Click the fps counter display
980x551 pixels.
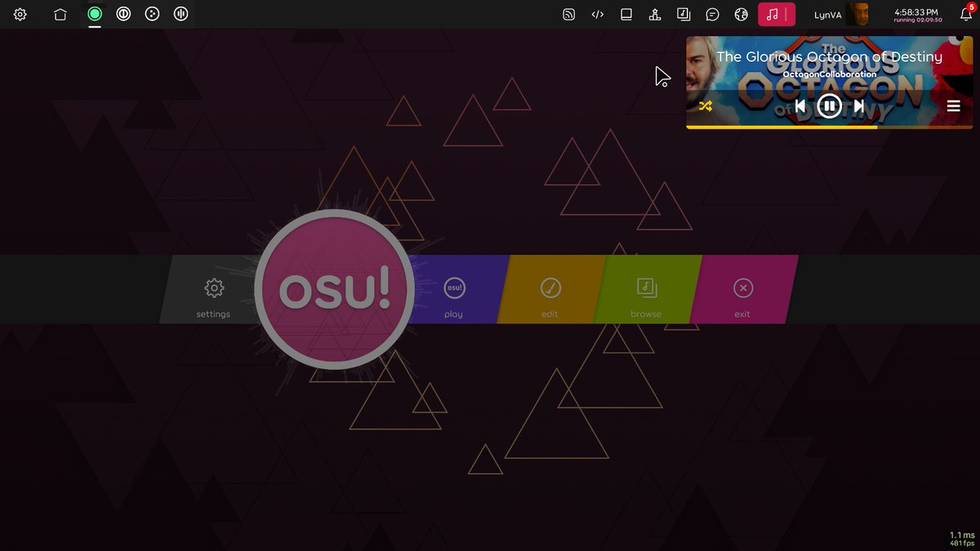[x=961, y=539]
